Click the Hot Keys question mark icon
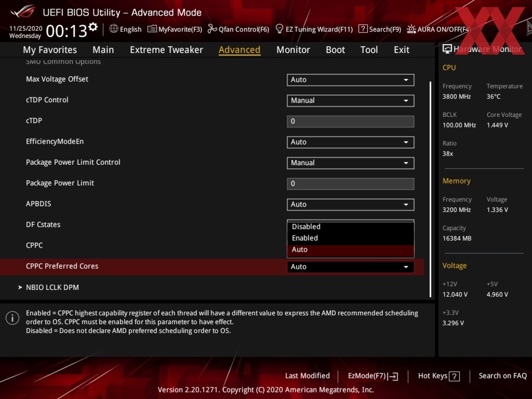 click(454, 376)
